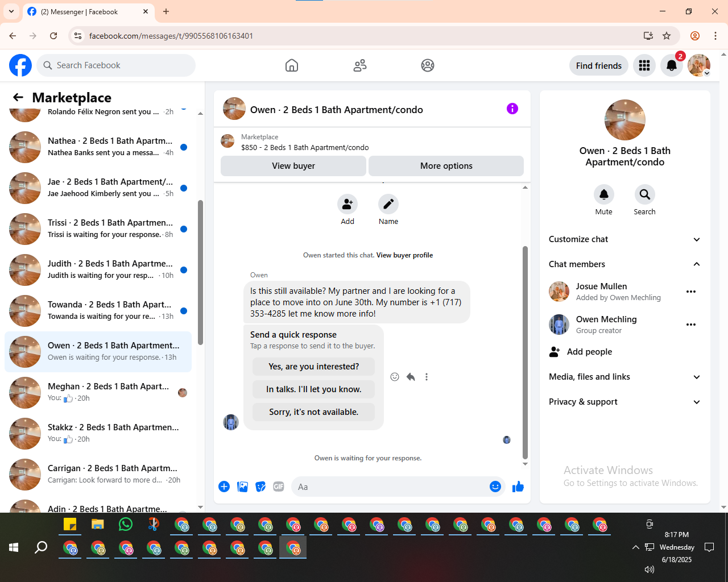Click the View buyer button

coord(293,166)
